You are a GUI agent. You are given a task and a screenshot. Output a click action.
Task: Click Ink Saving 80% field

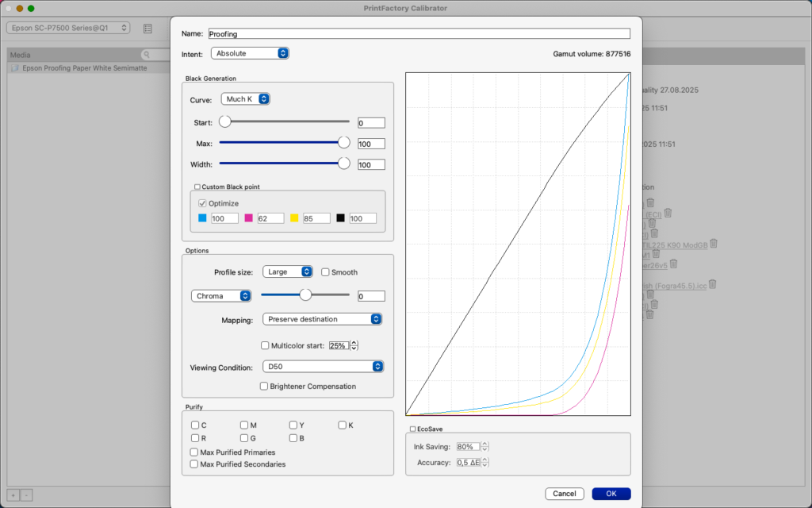(468, 447)
